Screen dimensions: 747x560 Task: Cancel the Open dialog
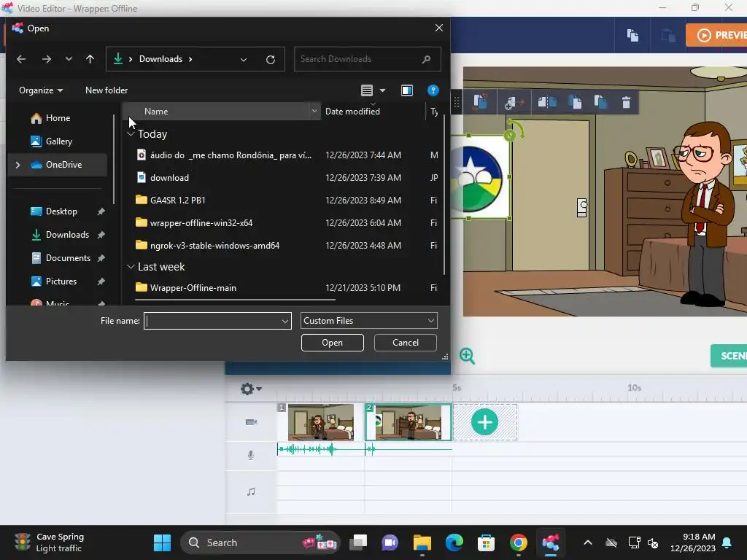[406, 343]
